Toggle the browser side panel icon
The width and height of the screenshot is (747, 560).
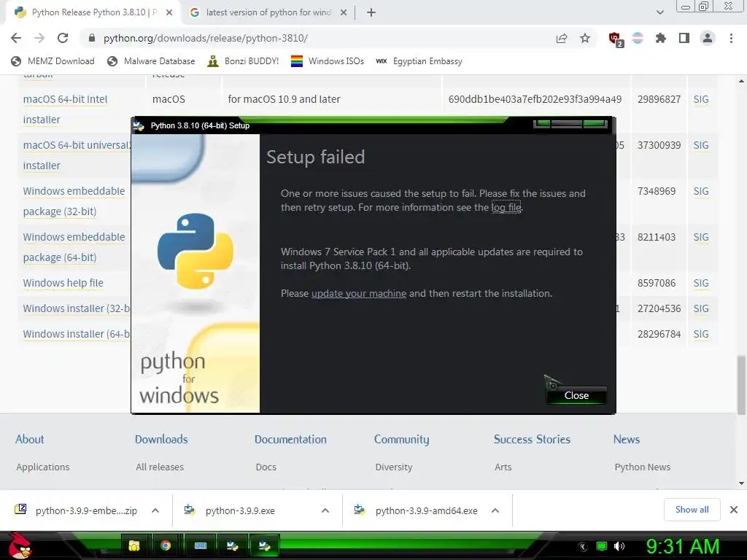[684, 38]
